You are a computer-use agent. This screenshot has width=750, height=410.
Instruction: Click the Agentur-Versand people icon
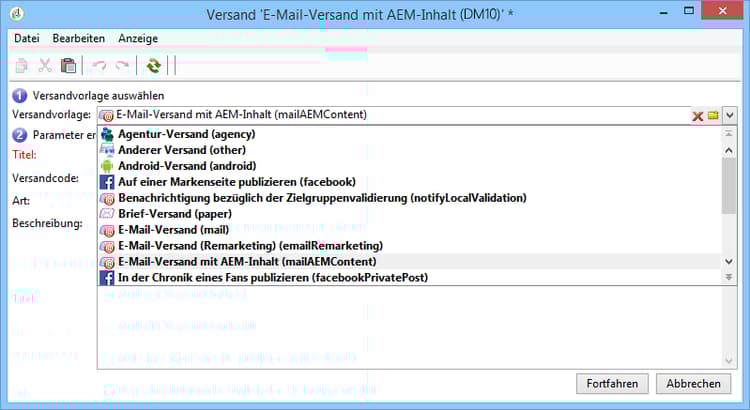click(107, 134)
